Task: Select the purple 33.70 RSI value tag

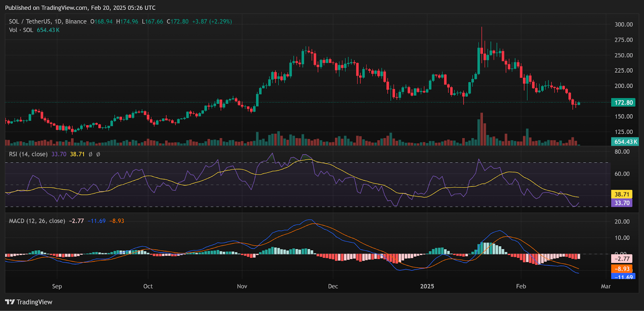Action: (x=621, y=203)
